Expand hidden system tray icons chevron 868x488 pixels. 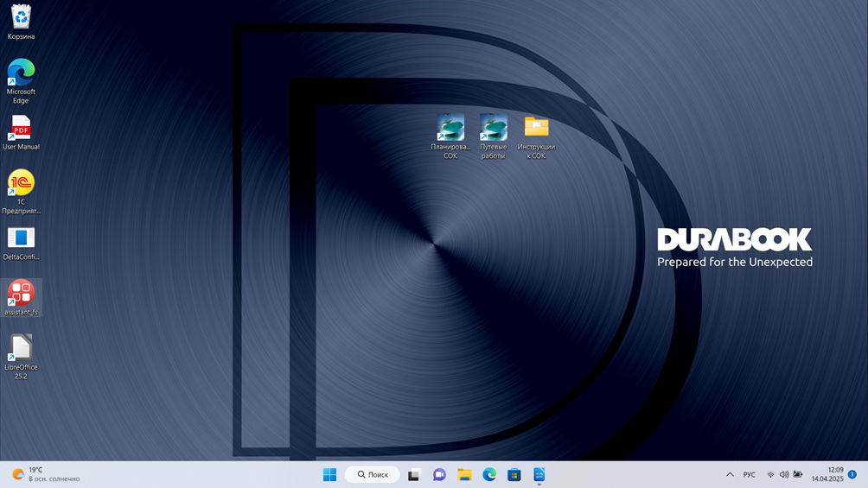[x=731, y=475]
